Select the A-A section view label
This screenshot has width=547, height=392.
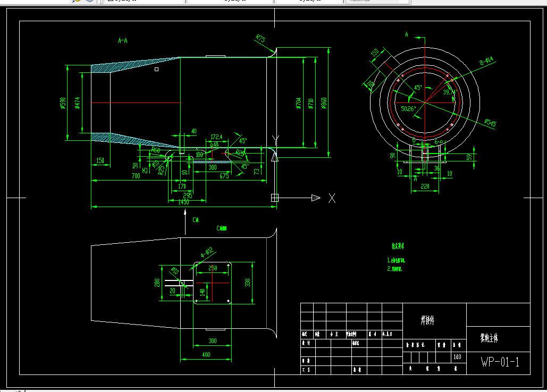click(x=123, y=41)
